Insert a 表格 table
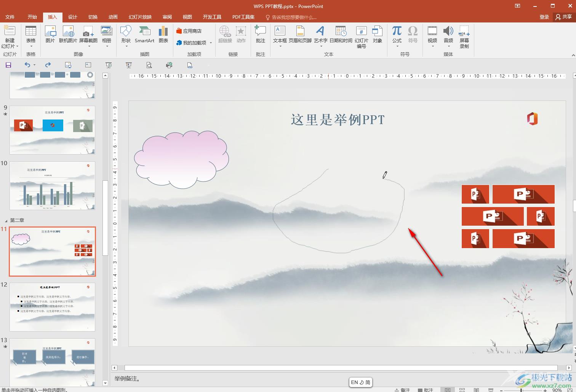The height and width of the screenshot is (392, 576). point(31,36)
